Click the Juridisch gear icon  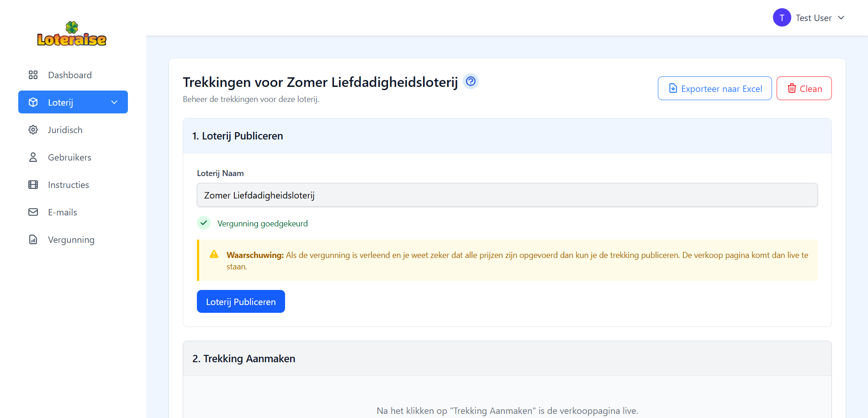(33, 130)
